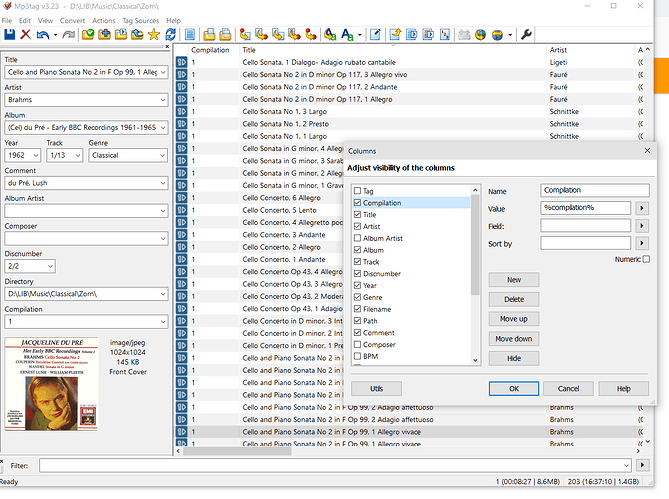The height and width of the screenshot is (499, 669).
Task: Click the Undo arrow toolbar icon
Action: 43,35
